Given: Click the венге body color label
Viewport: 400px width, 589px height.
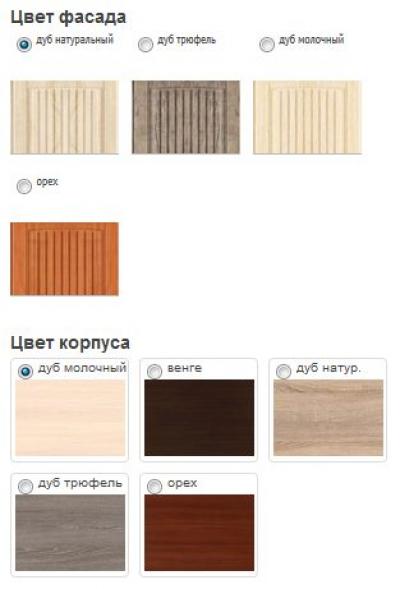Looking at the screenshot, I should click(x=184, y=368).
